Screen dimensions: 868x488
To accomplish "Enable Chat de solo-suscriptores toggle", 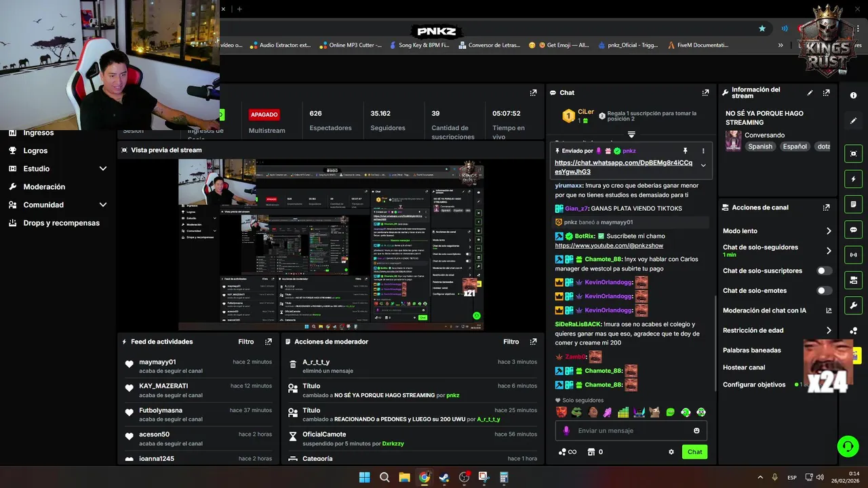I will (824, 270).
